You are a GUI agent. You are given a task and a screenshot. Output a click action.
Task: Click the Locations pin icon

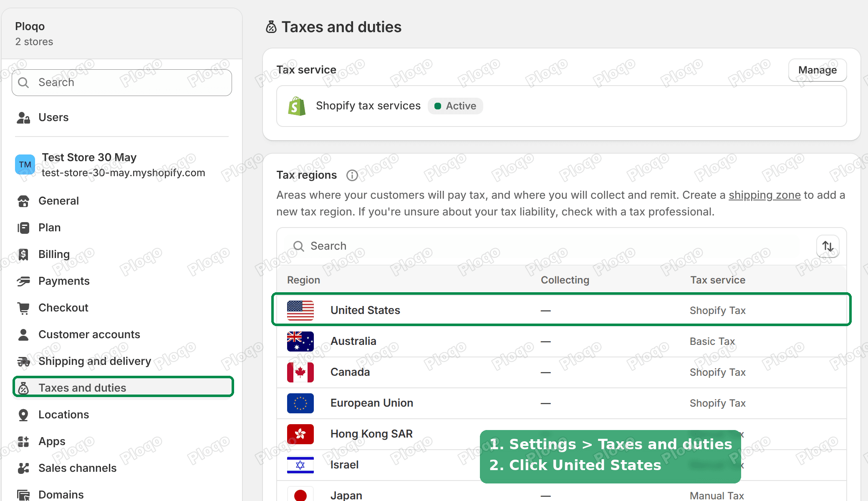[x=23, y=415]
